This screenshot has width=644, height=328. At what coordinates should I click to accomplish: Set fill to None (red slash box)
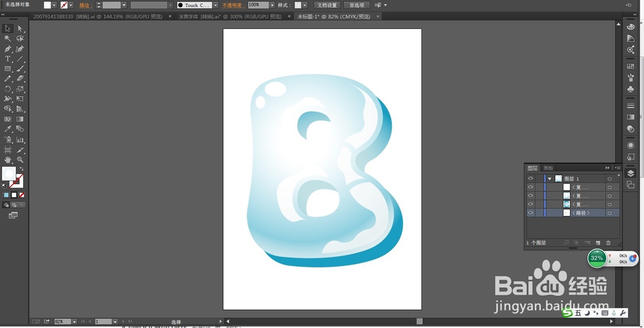pyautogui.click(x=22, y=195)
